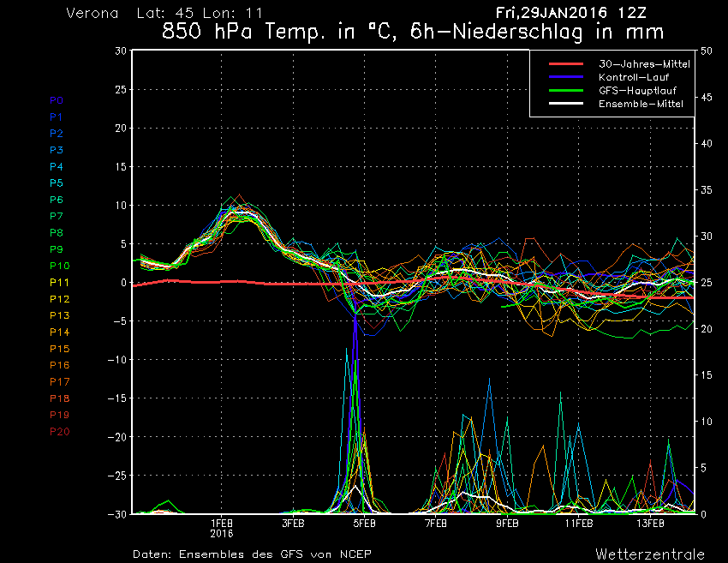Click the blue Kontroll-Lauf legend line
Screen dimensions: 728x563
click(x=566, y=77)
